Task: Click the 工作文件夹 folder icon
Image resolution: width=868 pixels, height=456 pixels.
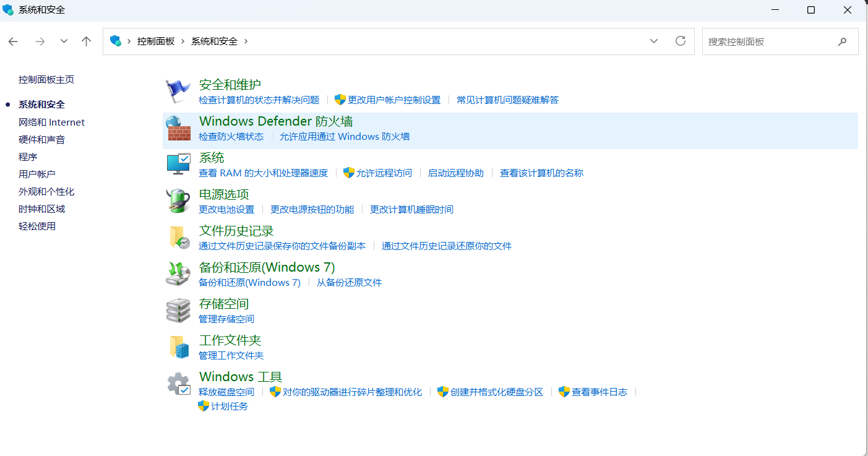Action: click(178, 347)
